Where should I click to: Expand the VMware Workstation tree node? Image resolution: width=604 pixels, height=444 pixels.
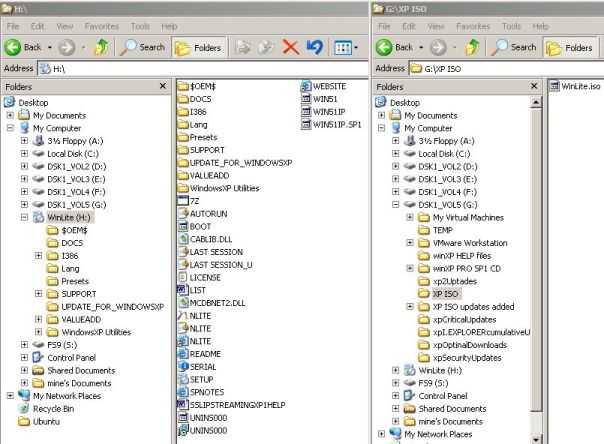pos(411,243)
